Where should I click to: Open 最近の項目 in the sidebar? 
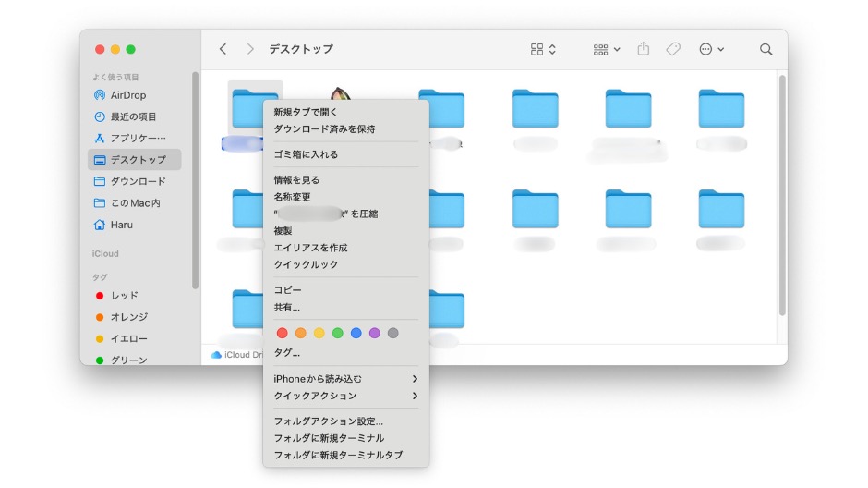point(135,116)
